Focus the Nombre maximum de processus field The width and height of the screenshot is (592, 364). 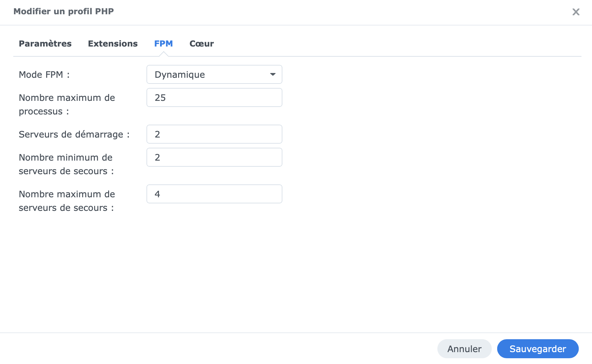pyautogui.click(x=214, y=98)
